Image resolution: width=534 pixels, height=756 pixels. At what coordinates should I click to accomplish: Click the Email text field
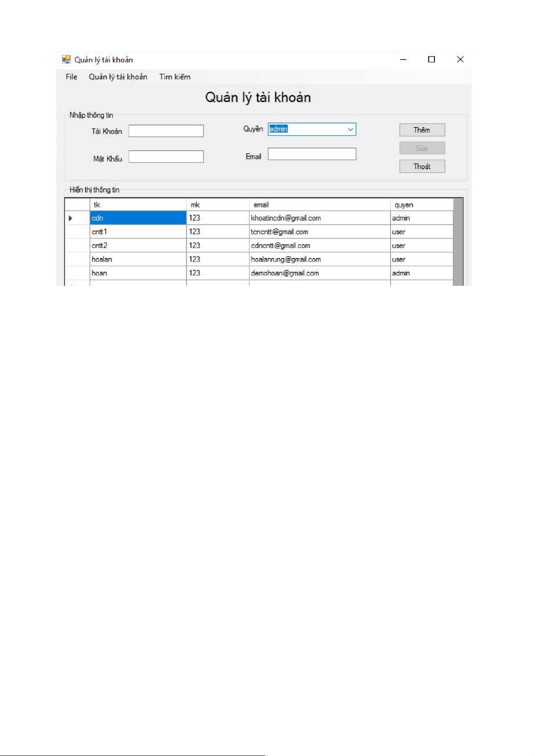[x=312, y=154]
